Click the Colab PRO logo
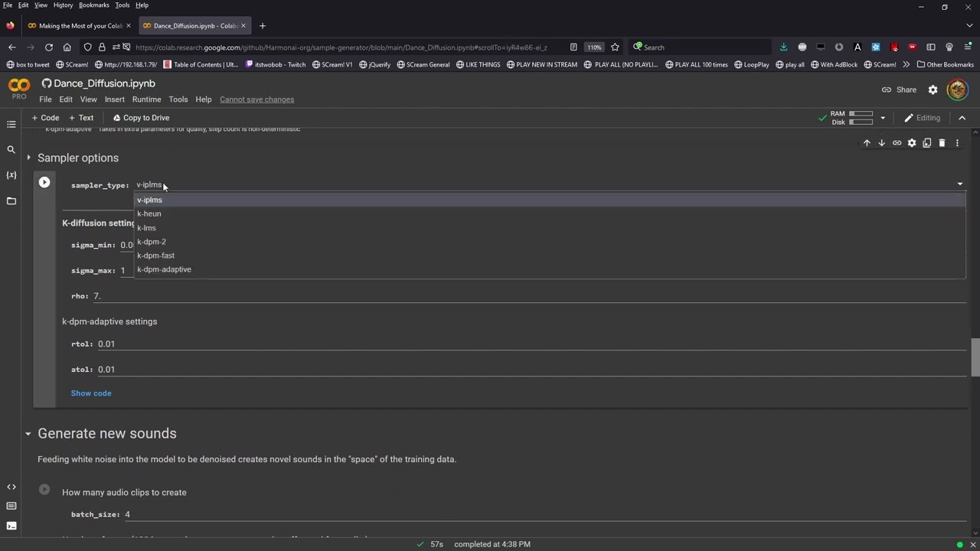This screenshot has height=551, width=980. pyautogui.click(x=19, y=89)
